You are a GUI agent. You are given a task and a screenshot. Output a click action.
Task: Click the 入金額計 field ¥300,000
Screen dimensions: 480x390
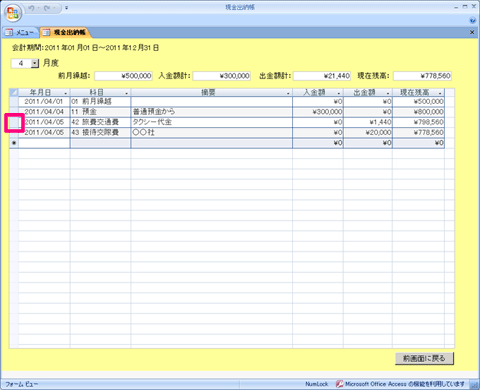tap(222, 76)
